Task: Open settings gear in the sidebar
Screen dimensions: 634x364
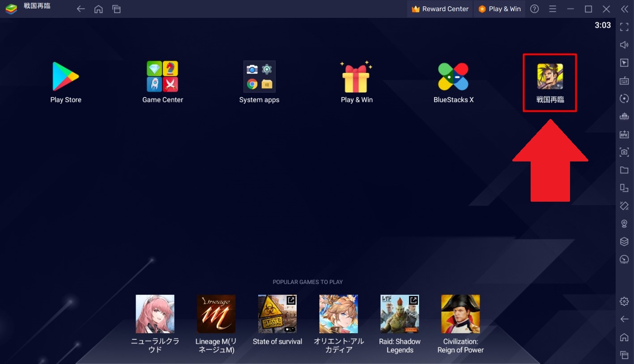Action: [624, 301]
